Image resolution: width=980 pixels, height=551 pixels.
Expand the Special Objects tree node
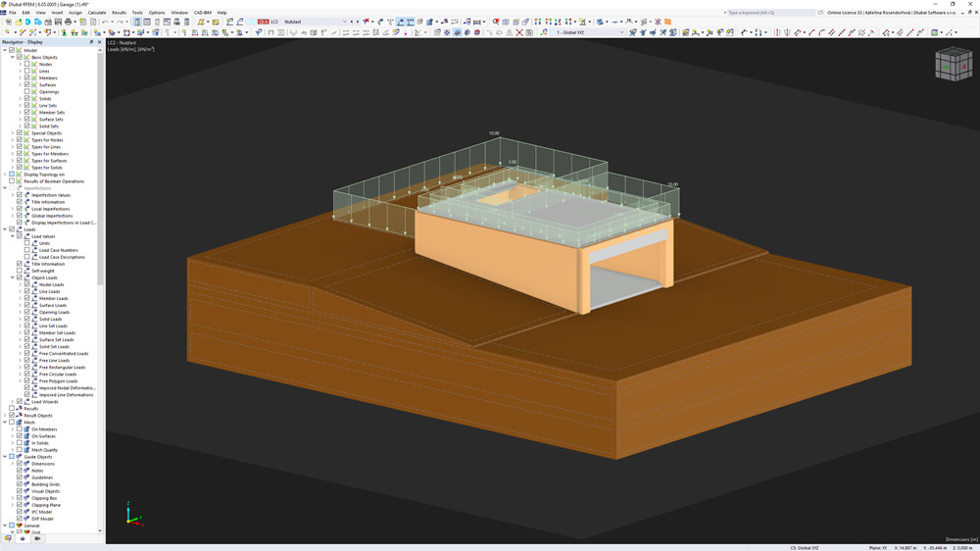pyautogui.click(x=13, y=133)
